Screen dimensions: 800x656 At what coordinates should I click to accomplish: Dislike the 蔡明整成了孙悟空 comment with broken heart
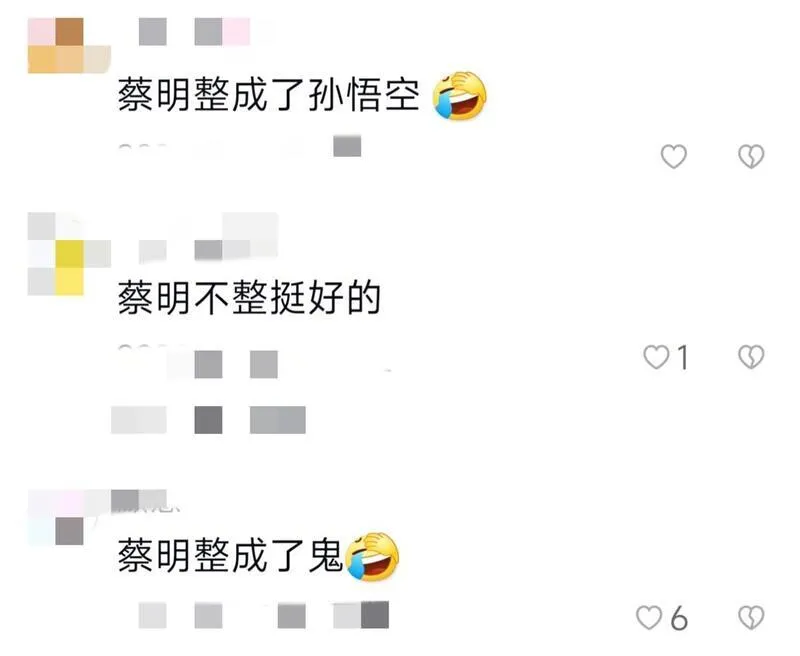[751, 156]
